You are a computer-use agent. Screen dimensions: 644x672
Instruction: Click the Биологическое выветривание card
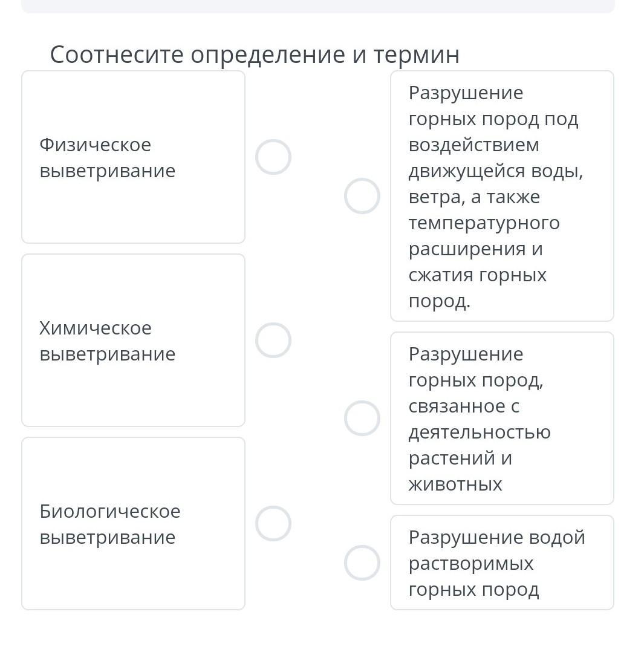pos(133,575)
